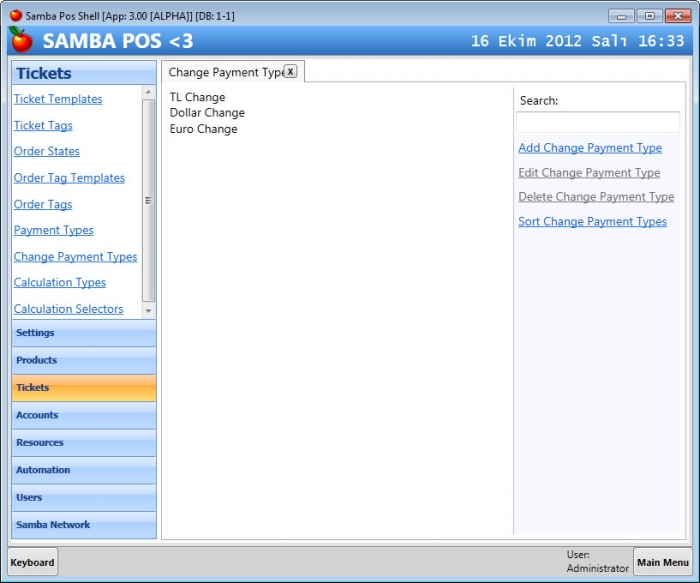Open Calculation Selectors in the sidebar
The image size is (700, 583).
point(68,309)
